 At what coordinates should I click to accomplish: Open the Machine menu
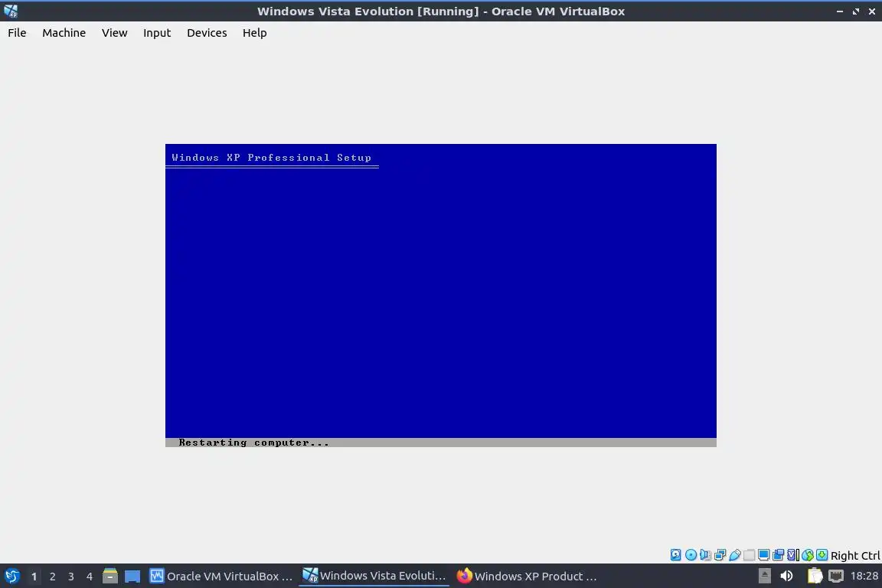point(64,33)
